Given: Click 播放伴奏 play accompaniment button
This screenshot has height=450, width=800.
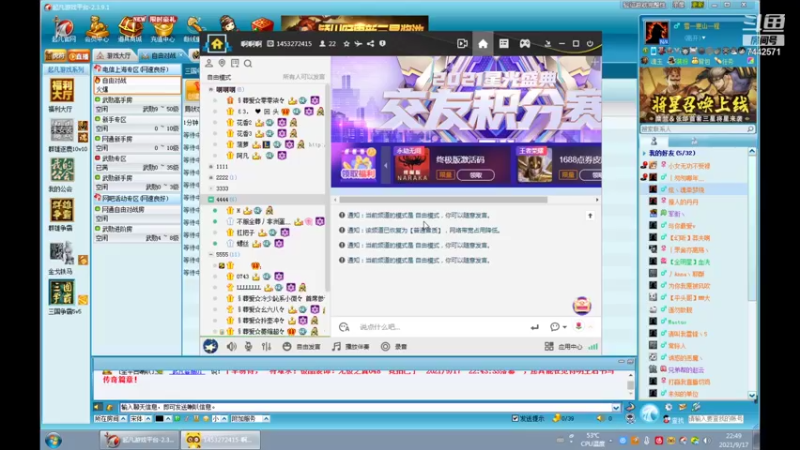Looking at the screenshot, I should point(351,346).
